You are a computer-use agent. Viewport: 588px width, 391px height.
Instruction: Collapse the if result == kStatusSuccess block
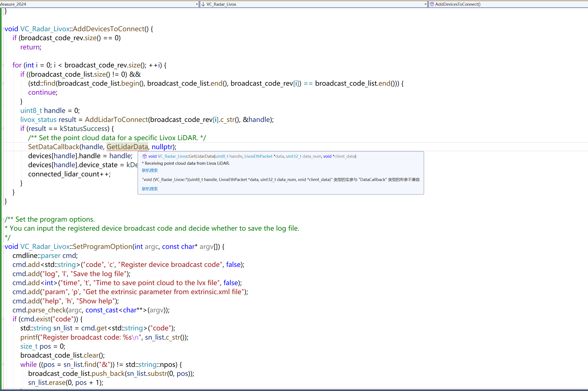pos(3,129)
